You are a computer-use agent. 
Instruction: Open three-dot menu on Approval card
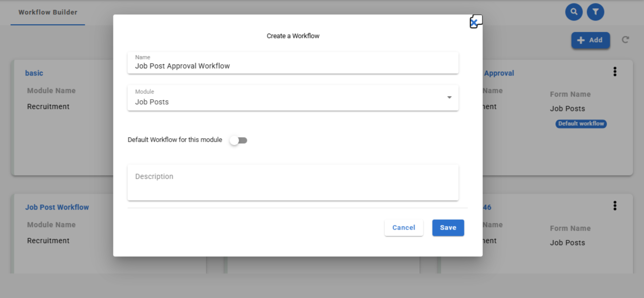point(615,72)
